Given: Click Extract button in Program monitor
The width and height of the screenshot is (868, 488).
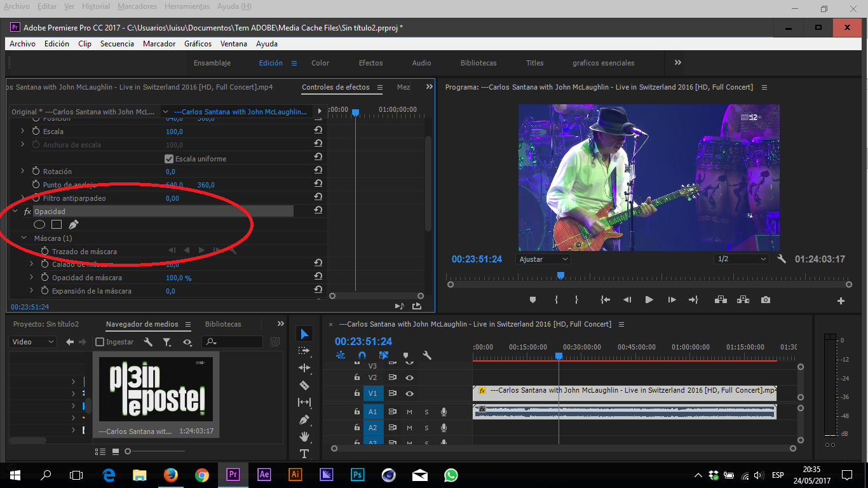Looking at the screenshot, I should click(743, 300).
